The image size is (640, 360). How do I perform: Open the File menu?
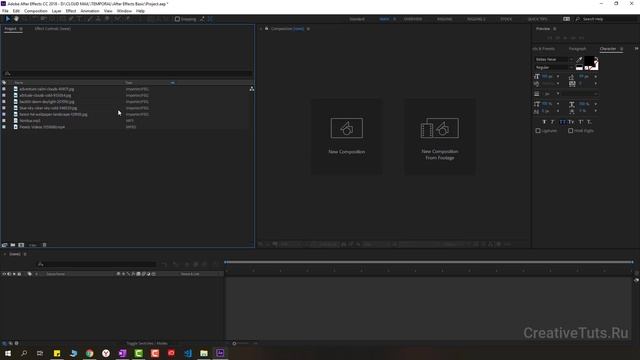tap(5, 11)
